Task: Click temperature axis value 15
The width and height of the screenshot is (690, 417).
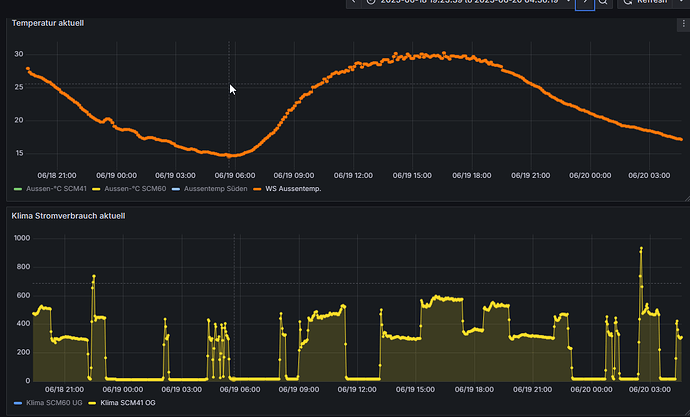Action: pyautogui.click(x=18, y=153)
